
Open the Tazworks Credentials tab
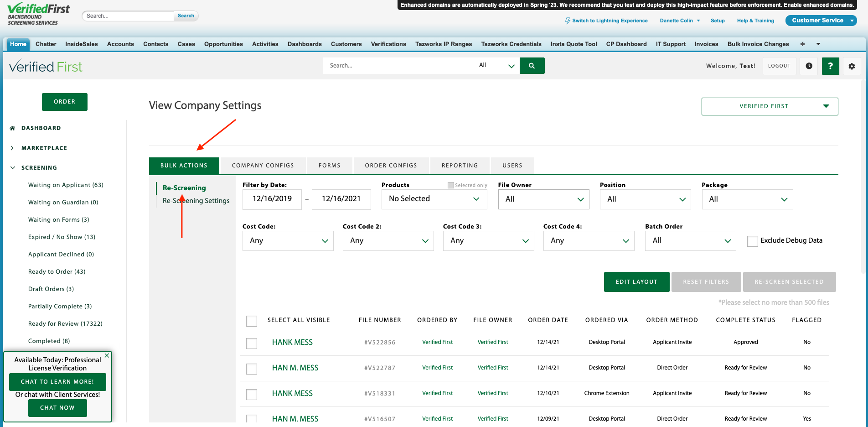pyautogui.click(x=511, y=44)
